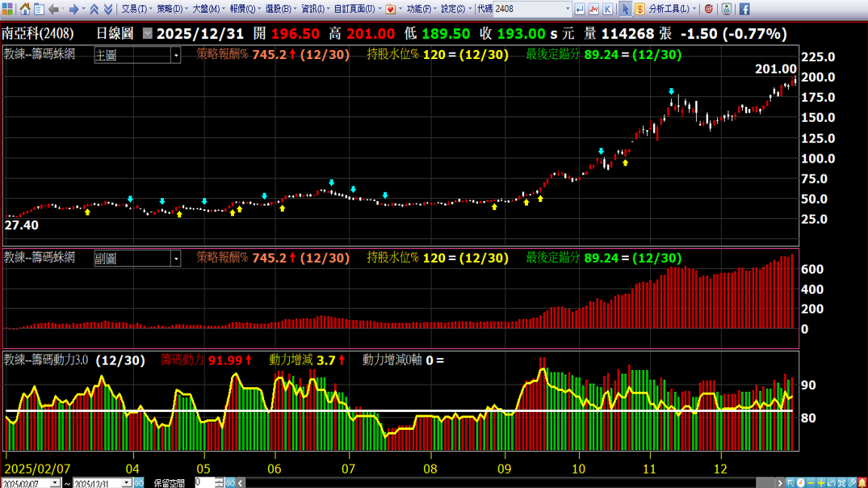
Task: Open the 分析工具(L) menu
Action: coord(671,9)
